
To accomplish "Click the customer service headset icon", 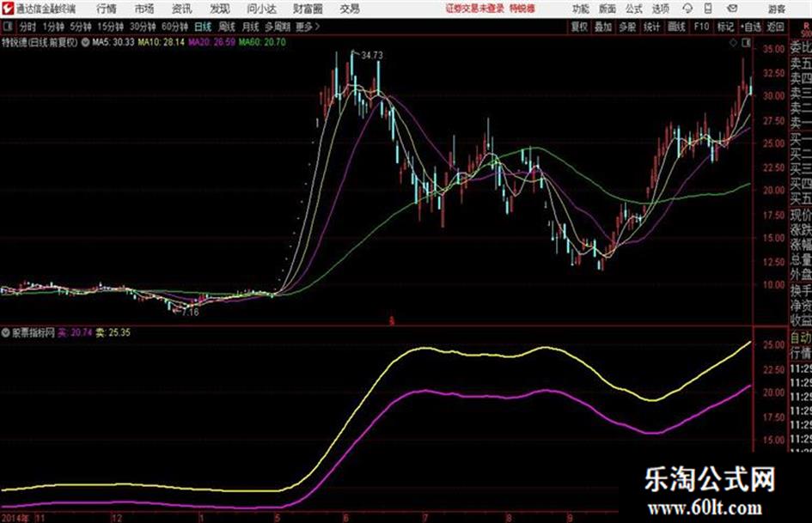I will click(687, 9).
